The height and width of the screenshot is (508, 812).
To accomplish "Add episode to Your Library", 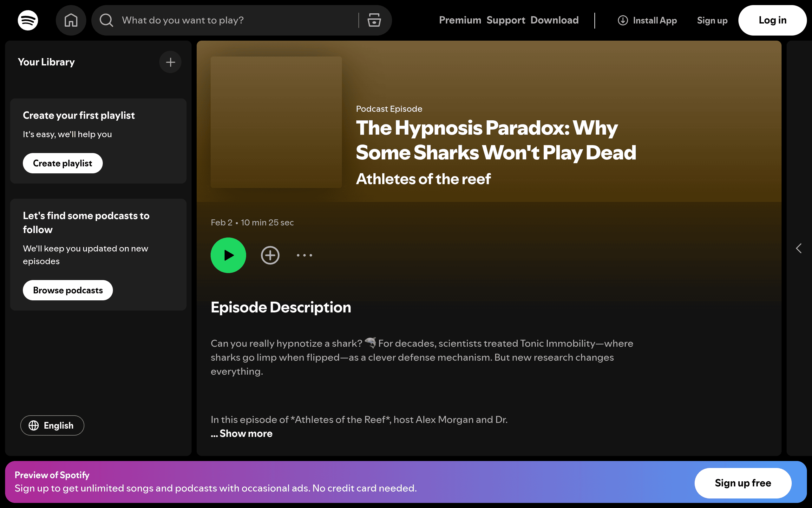I will [270, 255].
